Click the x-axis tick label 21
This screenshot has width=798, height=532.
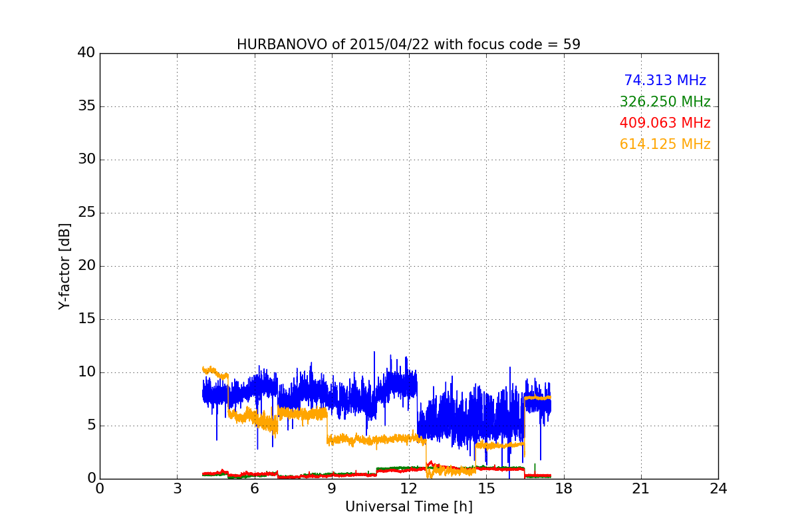[641, 489]
